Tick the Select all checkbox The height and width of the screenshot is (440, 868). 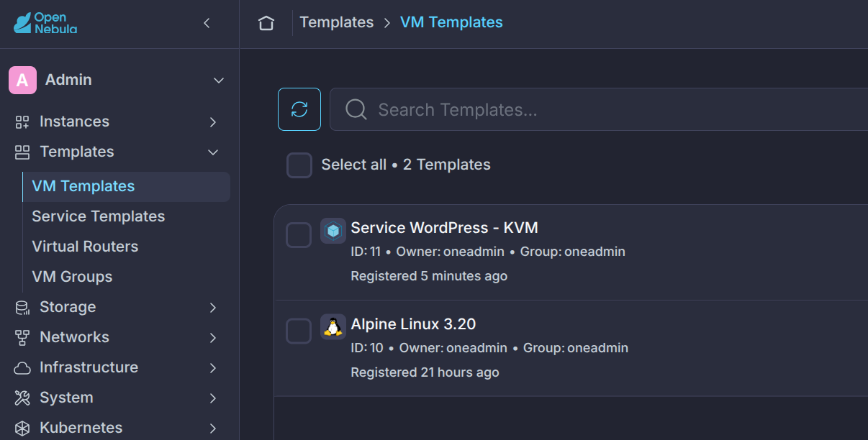299,165
